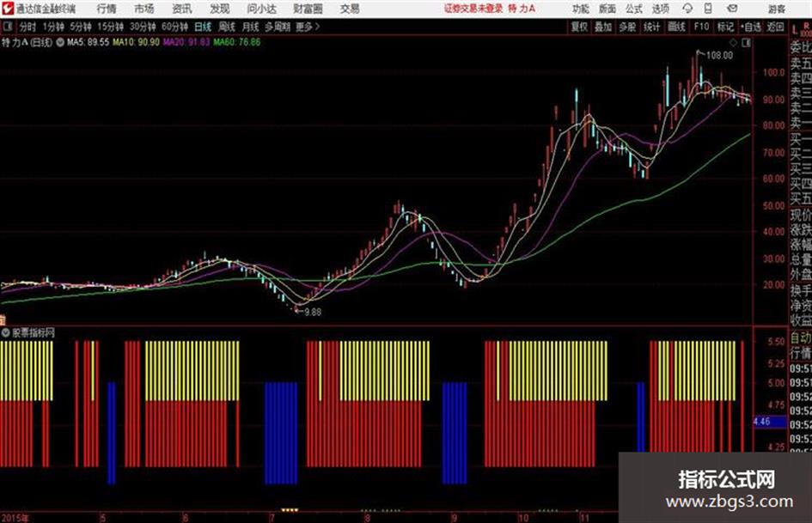
Task: Open the 选项 menu
Action: (x=660, y=9)
